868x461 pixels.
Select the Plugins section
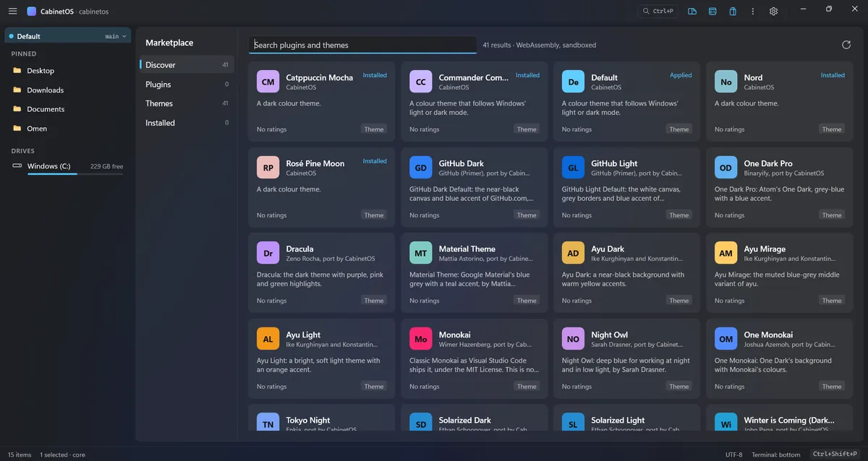click(x=186, y=85)
